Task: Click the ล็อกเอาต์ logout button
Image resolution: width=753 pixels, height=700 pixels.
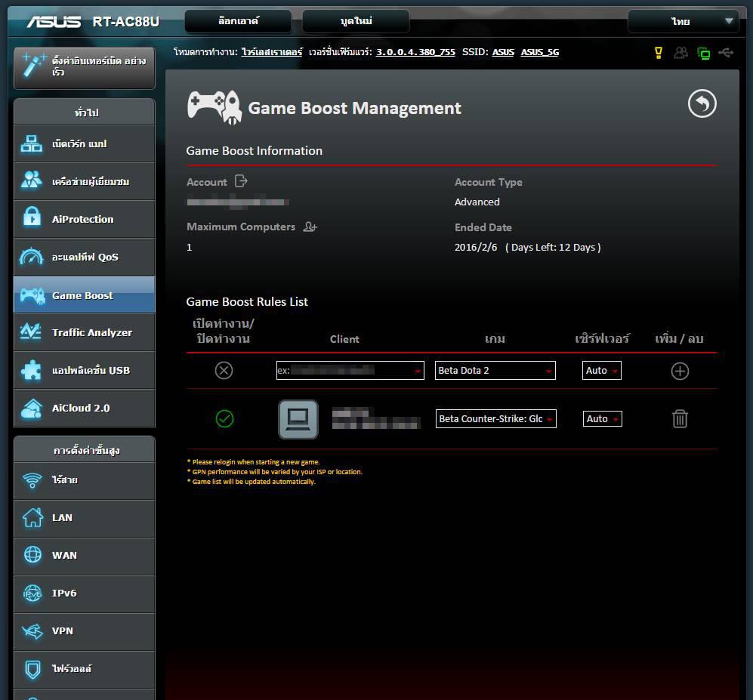Action: tap(238, 21)
